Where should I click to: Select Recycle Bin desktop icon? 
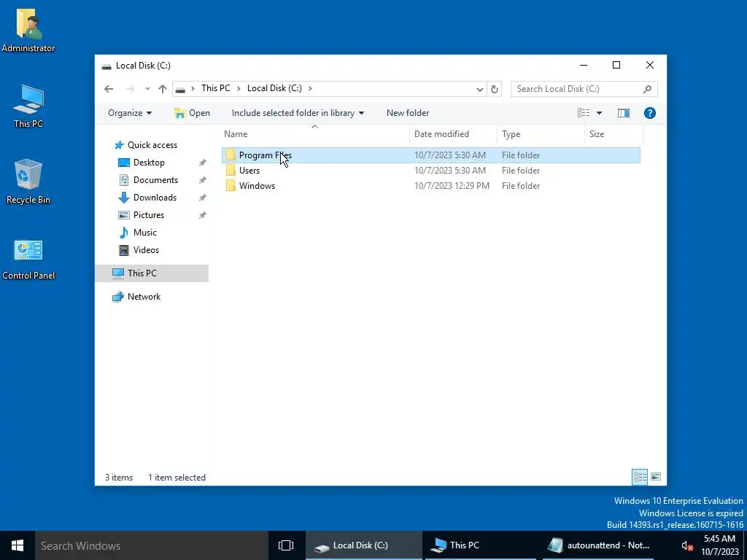click(28, 182)
